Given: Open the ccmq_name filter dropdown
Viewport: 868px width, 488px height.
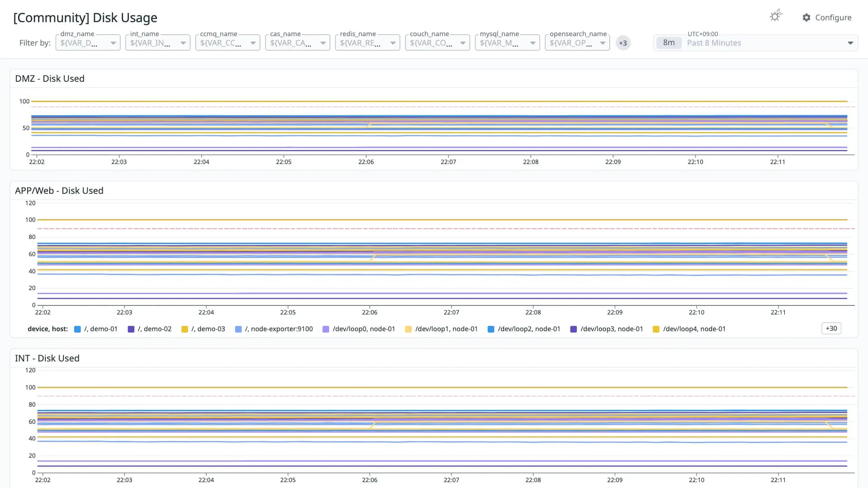Looking at the screenshot, I should point(228,42).
